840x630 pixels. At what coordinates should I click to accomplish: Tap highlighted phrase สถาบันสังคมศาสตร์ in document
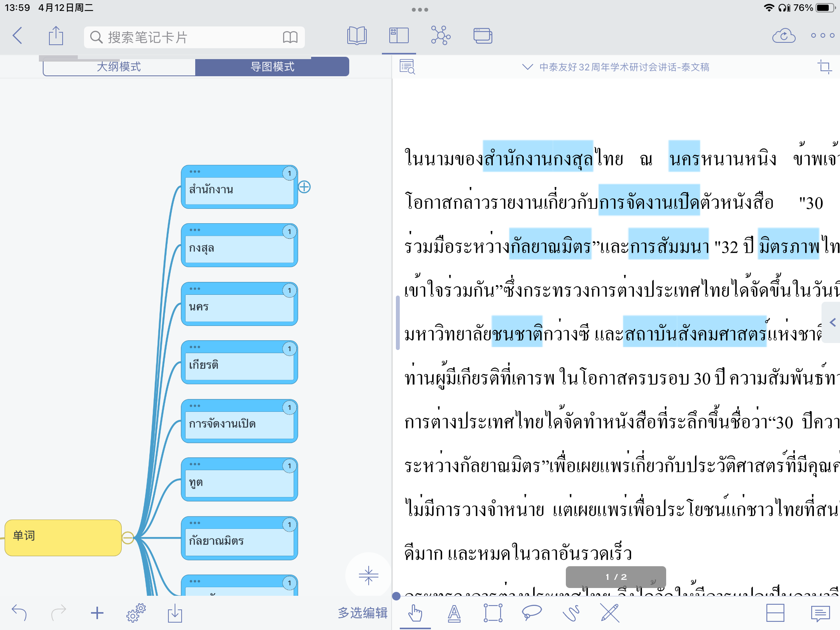click(695, 332)
